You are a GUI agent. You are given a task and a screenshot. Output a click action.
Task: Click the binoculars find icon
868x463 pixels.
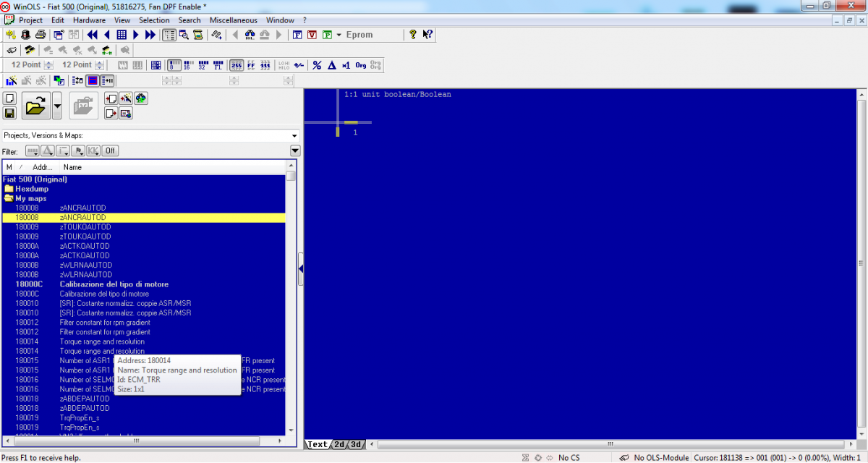pos(250,35)
